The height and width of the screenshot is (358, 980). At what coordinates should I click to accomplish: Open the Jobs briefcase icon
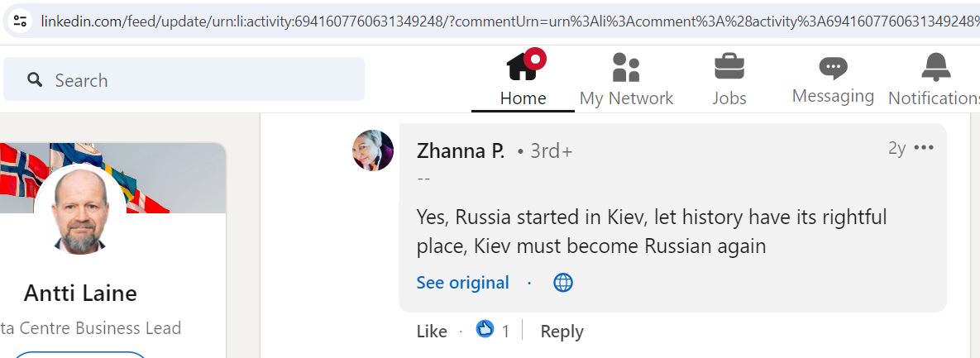[x=729, y=66]
